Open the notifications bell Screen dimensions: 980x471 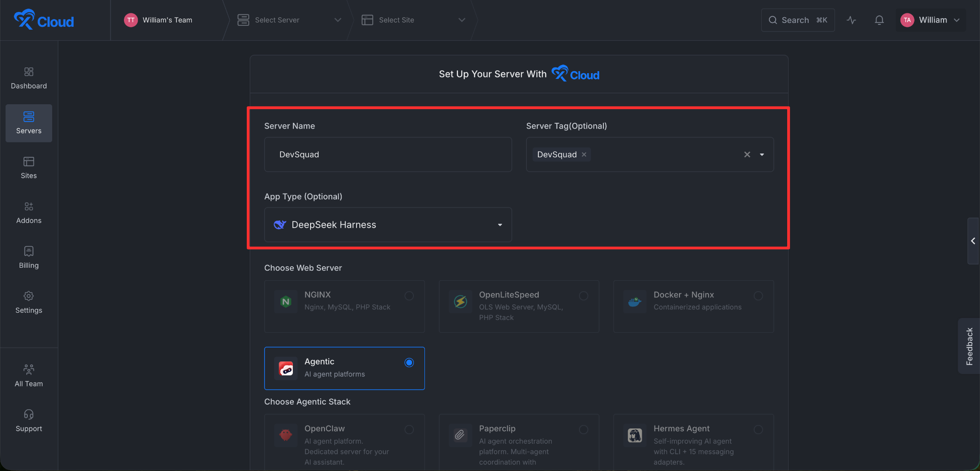879,20
